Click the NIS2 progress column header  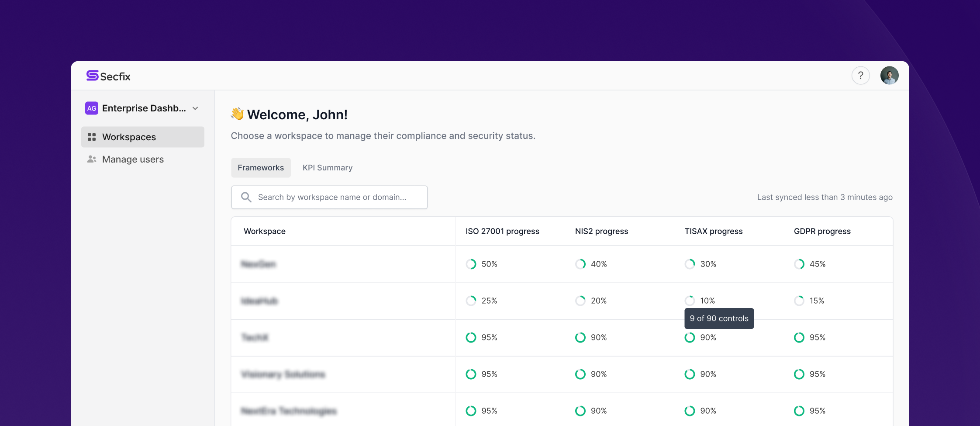(x=601, y=232)
